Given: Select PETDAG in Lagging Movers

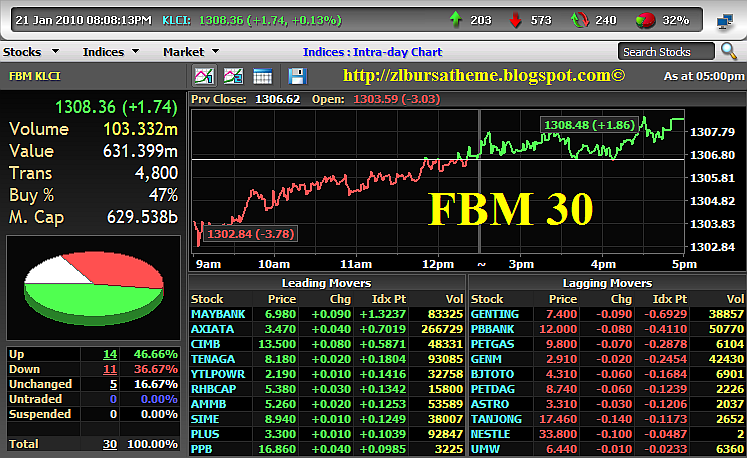Looking at the screenshot, I should point(493,389).
